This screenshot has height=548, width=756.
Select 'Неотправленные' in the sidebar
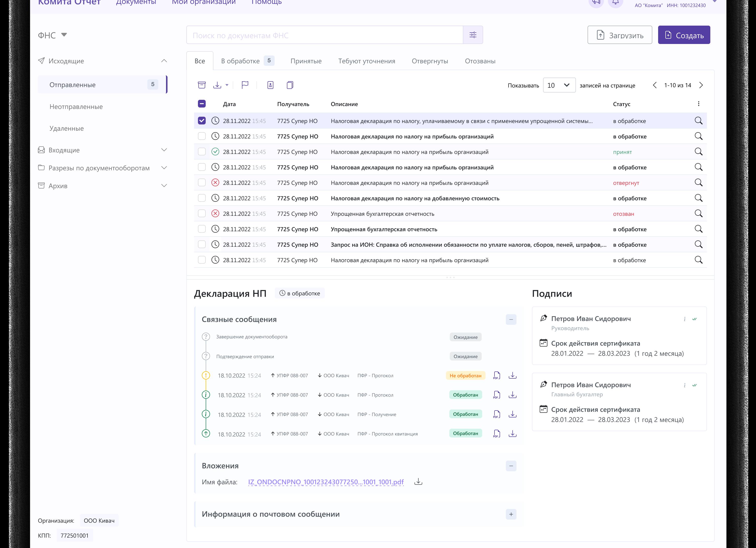pyautogui.click(x=76, y=107)
